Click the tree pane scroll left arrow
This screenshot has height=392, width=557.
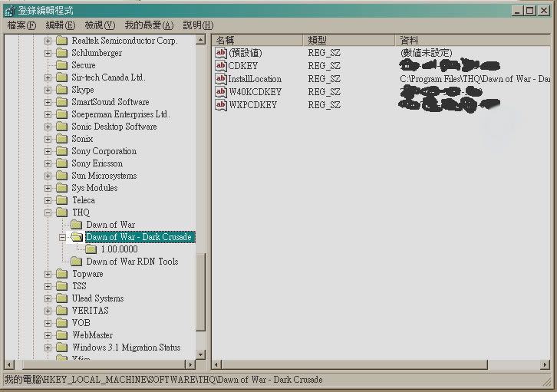pyautogui.click(x=9, y=364)
